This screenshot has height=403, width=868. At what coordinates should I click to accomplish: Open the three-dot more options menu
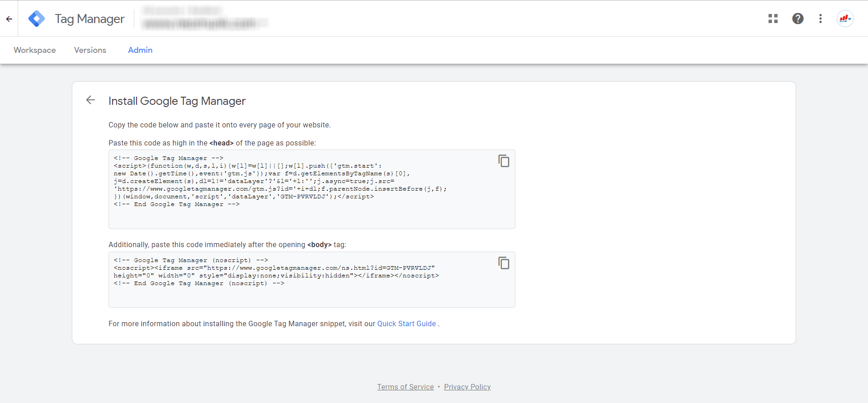[821, 19]
